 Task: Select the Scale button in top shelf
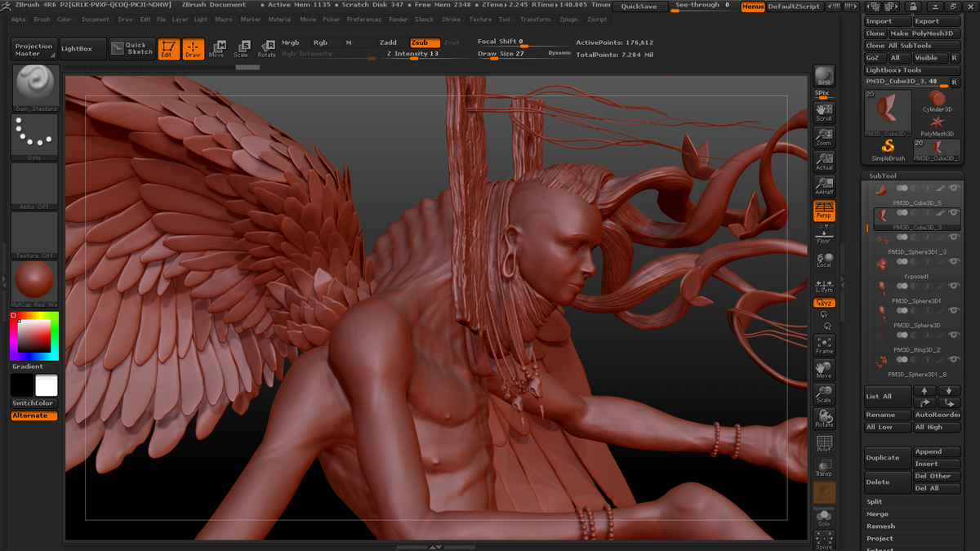(242, 49)
